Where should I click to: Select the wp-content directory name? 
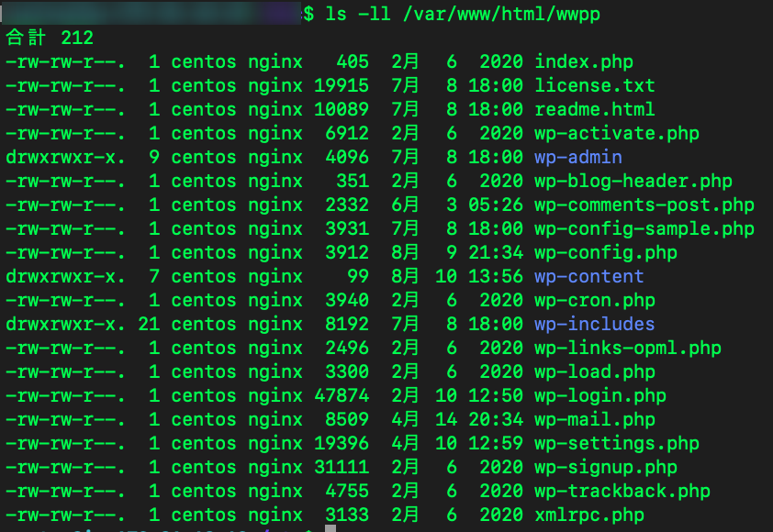tap(589, 277)
